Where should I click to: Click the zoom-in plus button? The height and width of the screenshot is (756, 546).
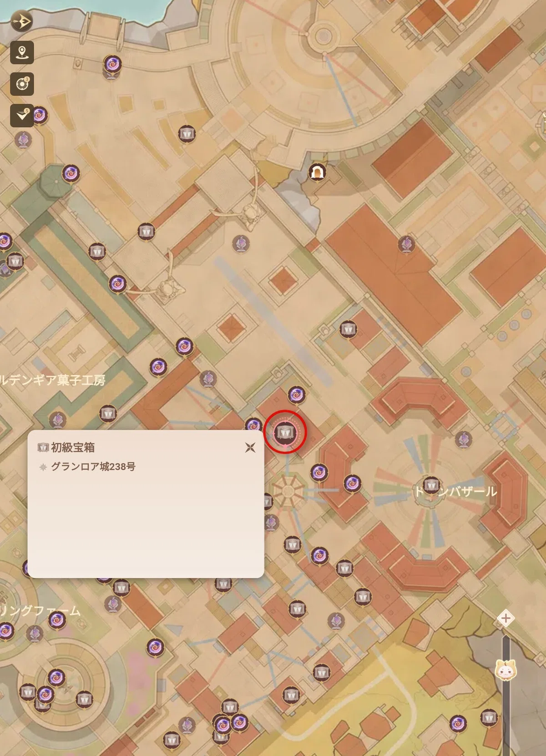[x=506, y=618]
